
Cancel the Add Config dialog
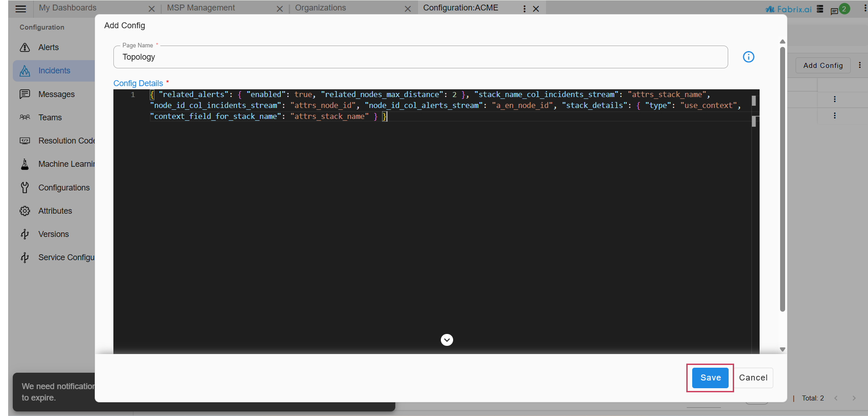point(753,378)
